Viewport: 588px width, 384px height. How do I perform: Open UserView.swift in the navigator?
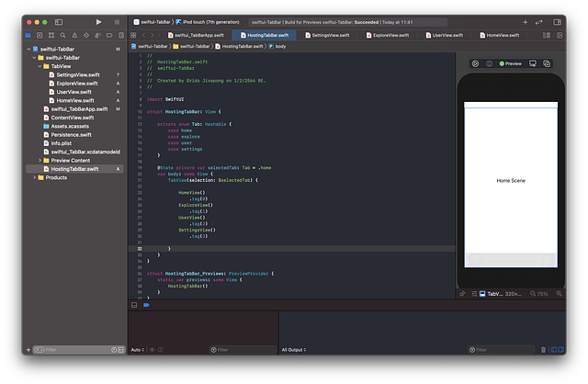tap(71, 92)
